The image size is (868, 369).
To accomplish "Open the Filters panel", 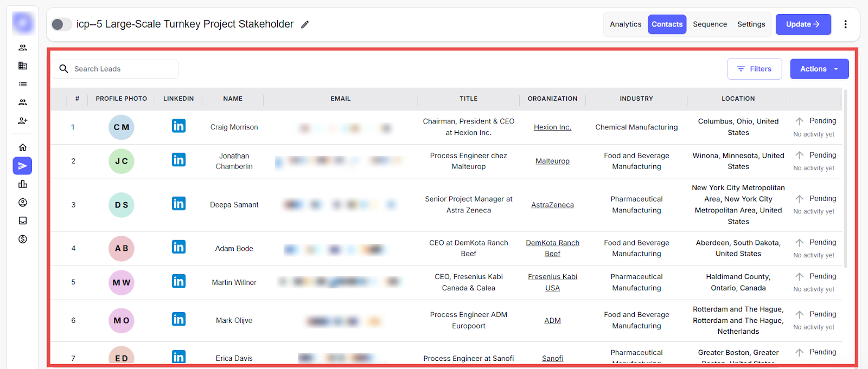I will pyautogui.click(x=754, y=69).
